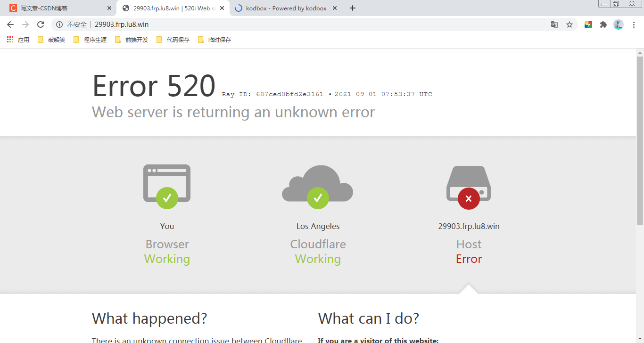Screen dimensions: 644x343
Task: Click the Error 520 heading
Action: (x=154, y=86)
